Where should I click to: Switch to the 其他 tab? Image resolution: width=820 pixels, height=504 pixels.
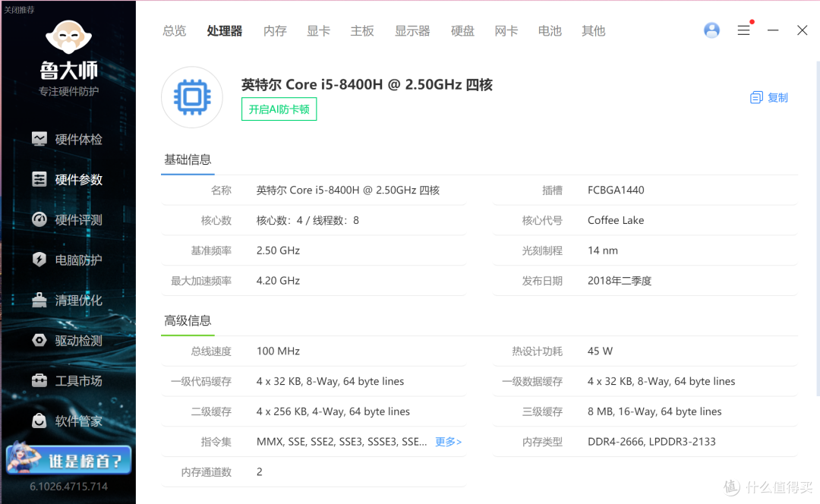tap(594, 31)
